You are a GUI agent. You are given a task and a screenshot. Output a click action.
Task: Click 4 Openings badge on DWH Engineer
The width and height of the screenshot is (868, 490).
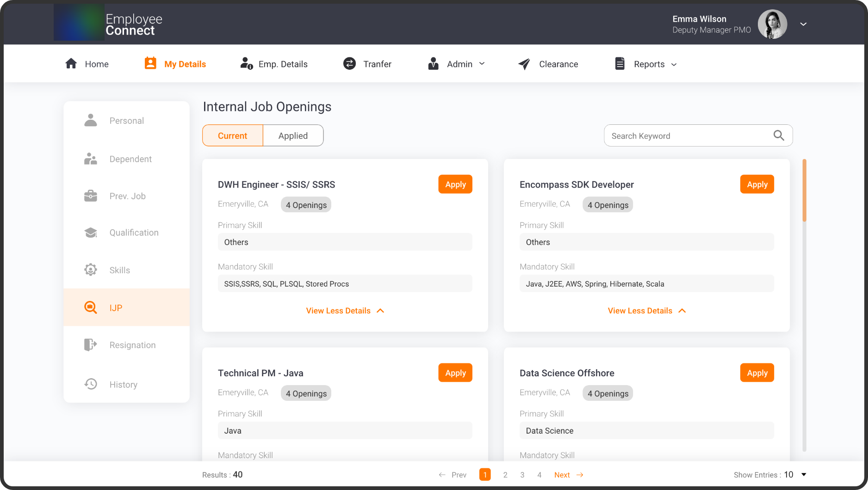point(306,205)
